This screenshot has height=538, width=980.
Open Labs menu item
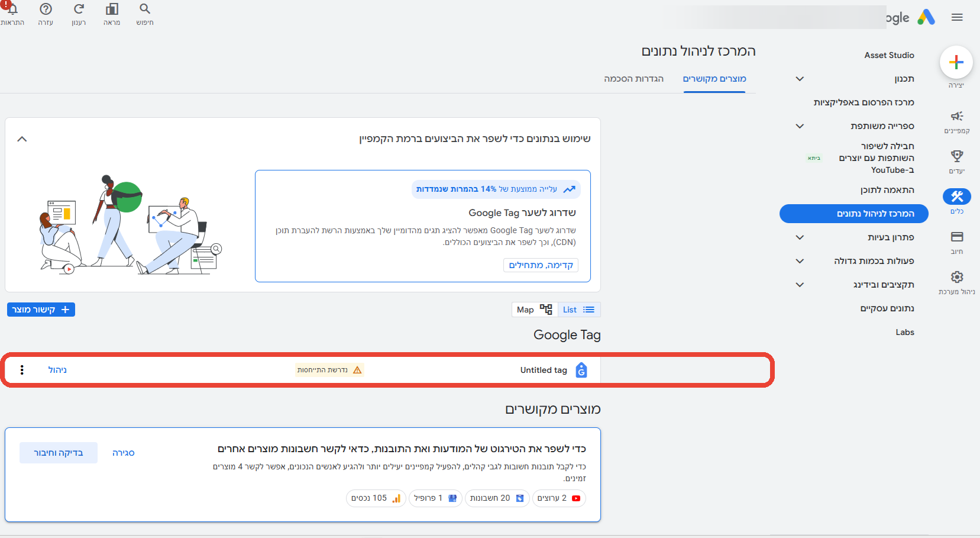[905, 332]
